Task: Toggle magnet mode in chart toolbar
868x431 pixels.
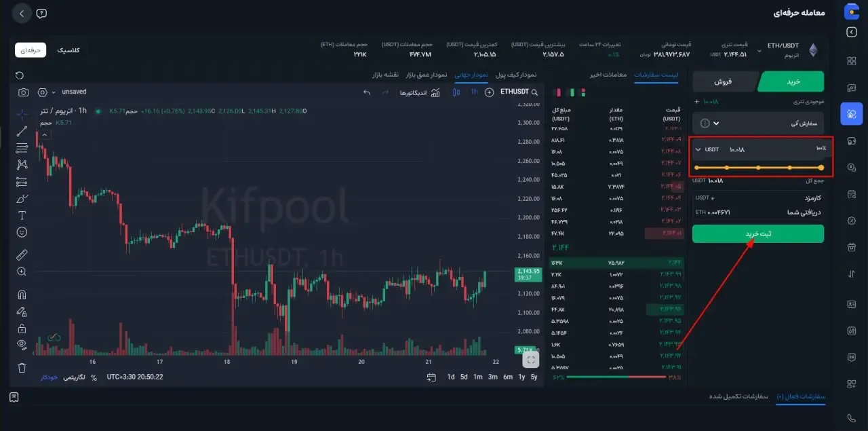Action: click(x=22, y=295)
